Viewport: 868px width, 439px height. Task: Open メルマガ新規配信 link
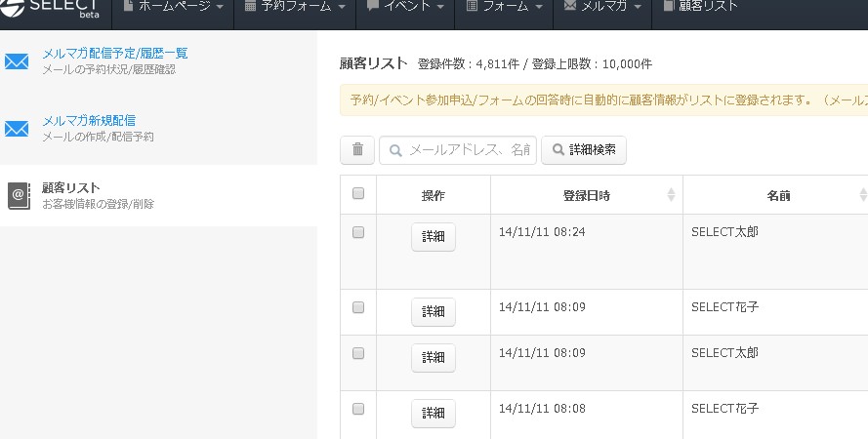point(89,120)
